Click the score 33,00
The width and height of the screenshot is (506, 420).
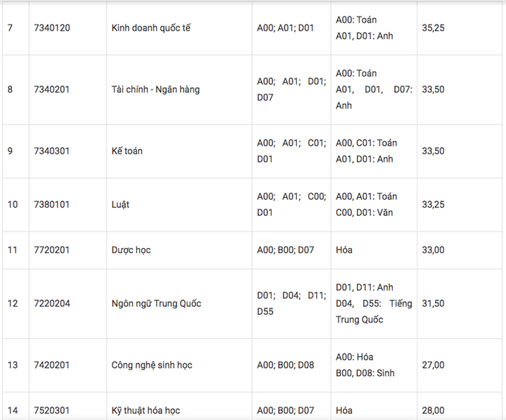tap(433, 250)
